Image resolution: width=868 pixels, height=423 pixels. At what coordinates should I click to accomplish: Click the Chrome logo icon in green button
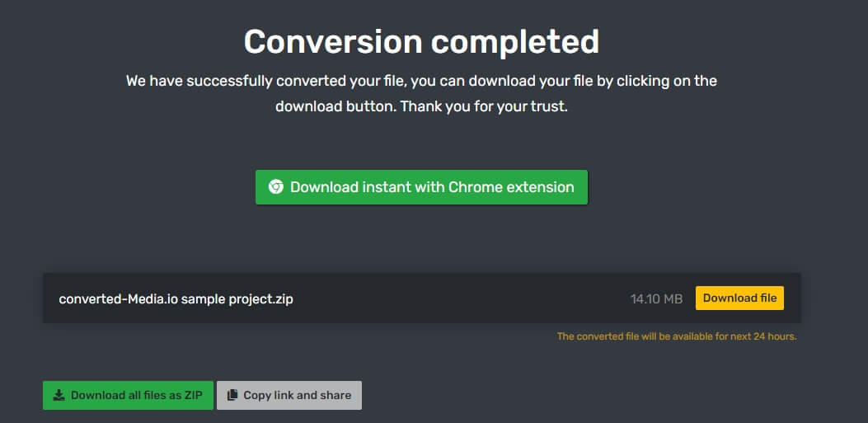pyautogui.click(x=275, y=187)
